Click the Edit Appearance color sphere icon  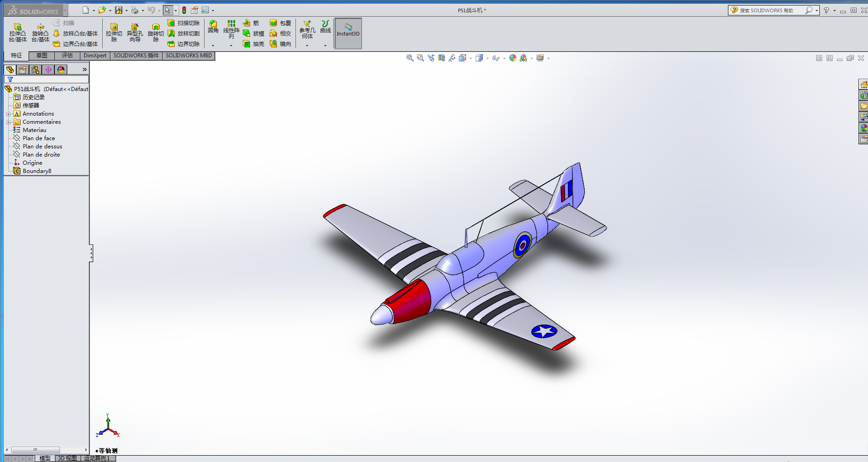(x=512, y=58)
